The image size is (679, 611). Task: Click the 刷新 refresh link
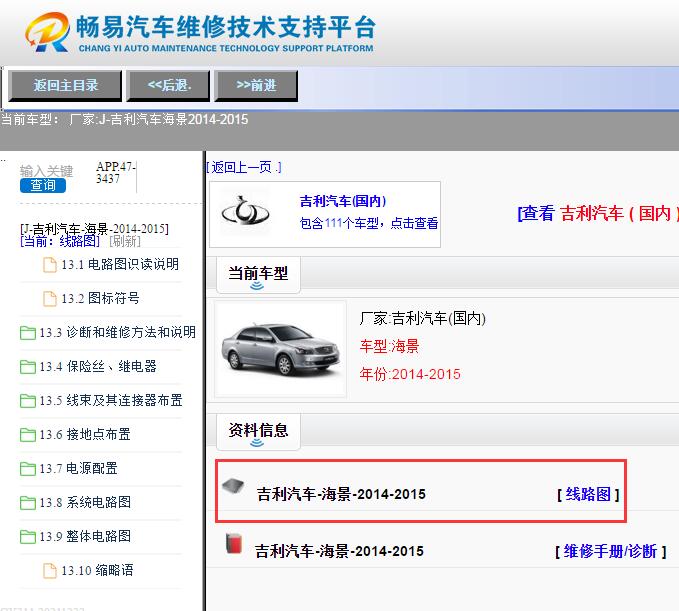(x=125, y=241)
